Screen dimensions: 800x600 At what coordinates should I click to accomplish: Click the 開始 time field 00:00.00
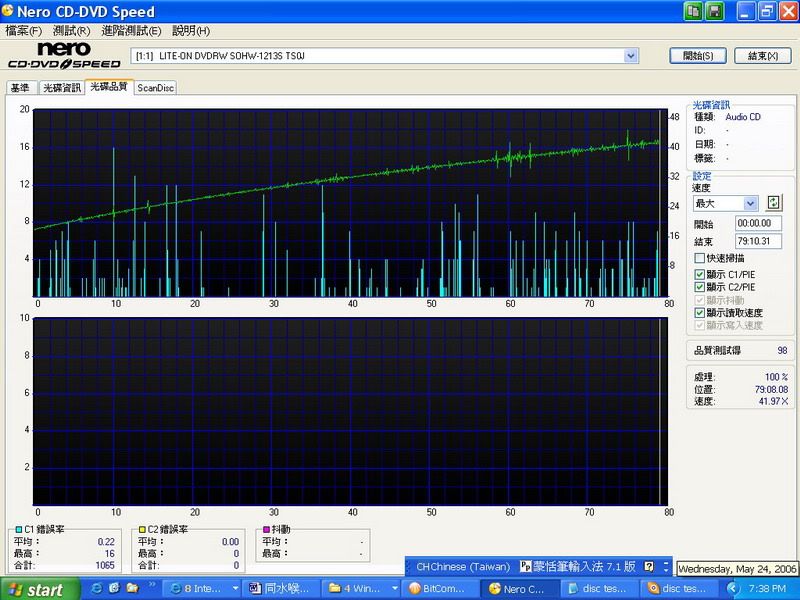[758, 223]
